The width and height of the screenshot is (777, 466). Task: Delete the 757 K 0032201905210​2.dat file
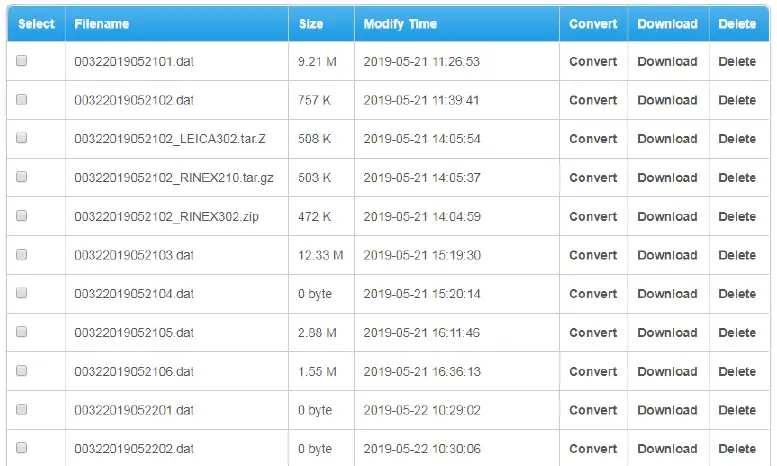point(737,100)
